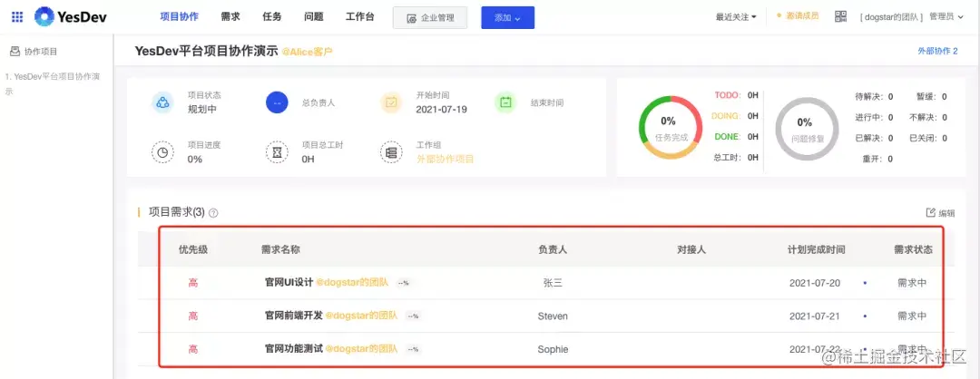Open the 问题 tab
The height and width of the screenshot is (379, 980).
coord(313,17)
